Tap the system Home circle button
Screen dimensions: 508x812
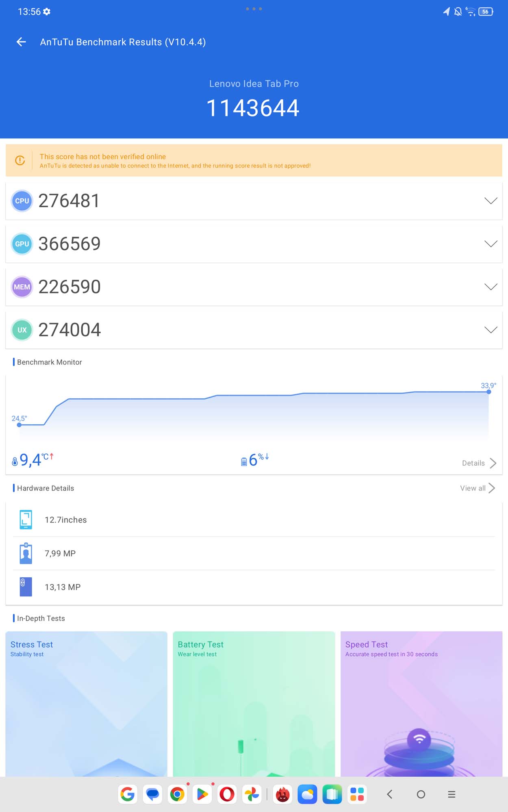[x=421, y=794]
